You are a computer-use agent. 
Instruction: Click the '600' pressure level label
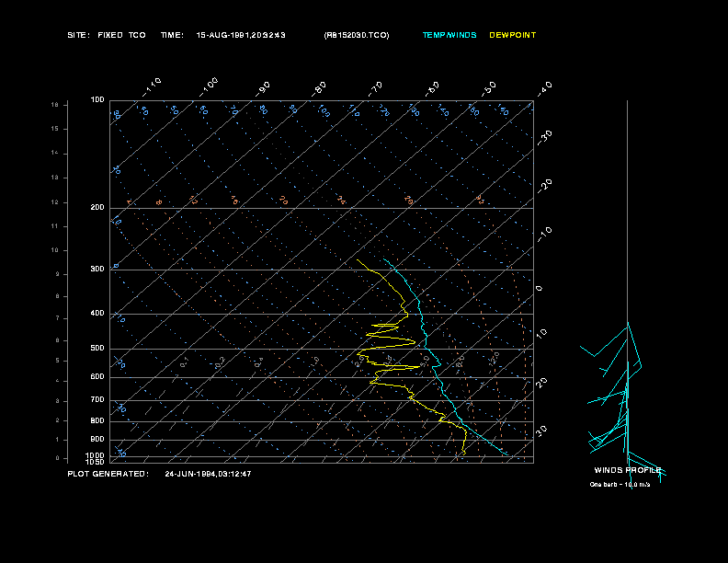(97, 377)
